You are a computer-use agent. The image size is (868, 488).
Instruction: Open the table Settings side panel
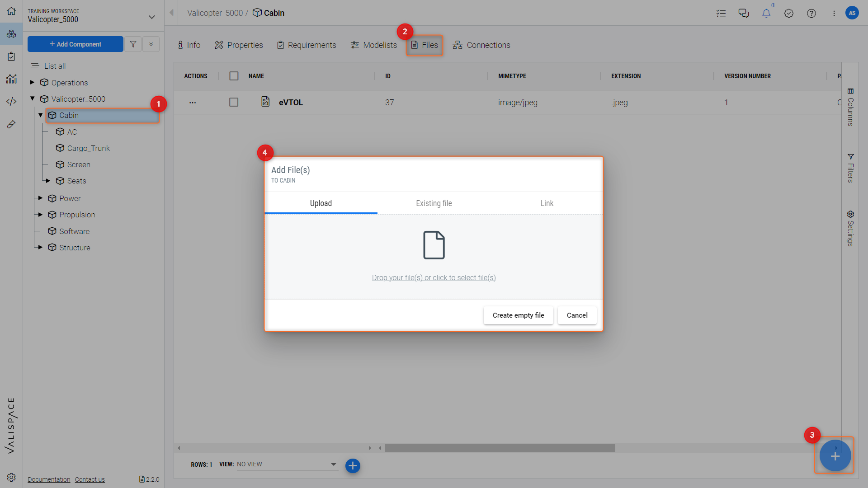click(x=850, y=228)
